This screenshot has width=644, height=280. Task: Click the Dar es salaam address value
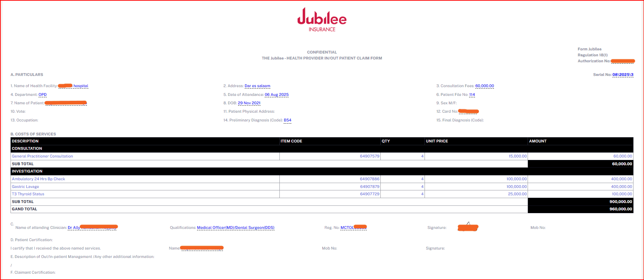(257, 86)
